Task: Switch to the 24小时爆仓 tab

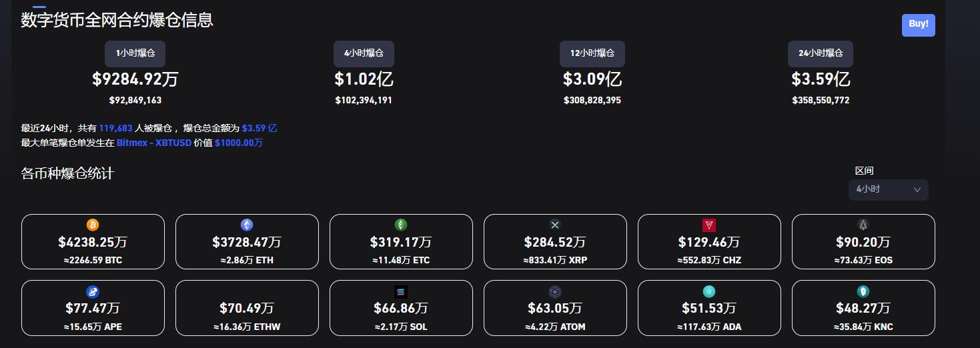Action: 821,53
